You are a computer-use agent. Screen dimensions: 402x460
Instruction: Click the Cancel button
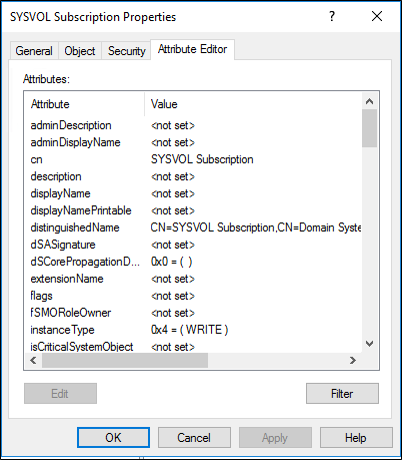tap(194, 437)
